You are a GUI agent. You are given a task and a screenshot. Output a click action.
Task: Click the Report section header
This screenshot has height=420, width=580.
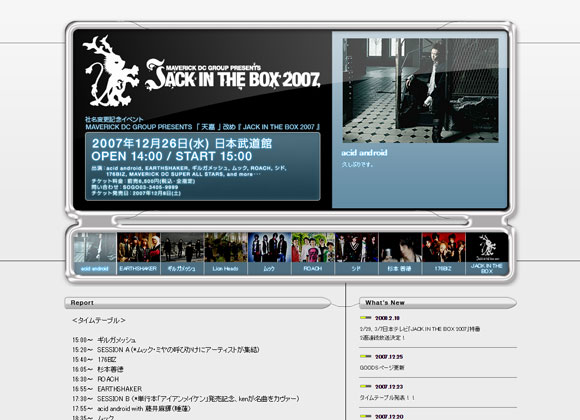pos(198,303)
